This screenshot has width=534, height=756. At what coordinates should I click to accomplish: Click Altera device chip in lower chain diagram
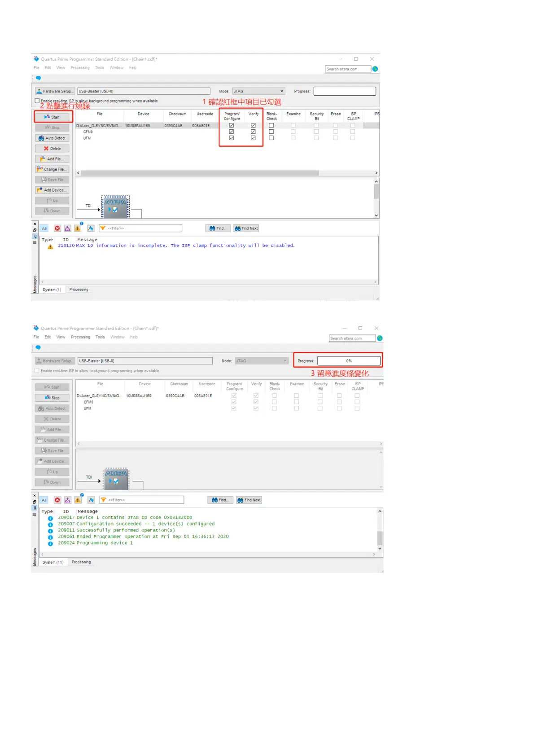tap(116, 479)
